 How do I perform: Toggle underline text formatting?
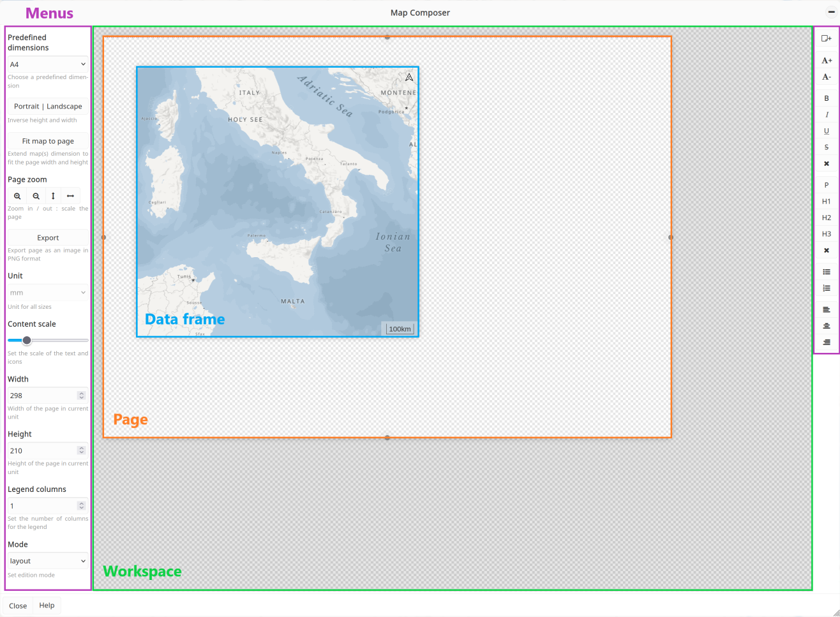[826, 131]
